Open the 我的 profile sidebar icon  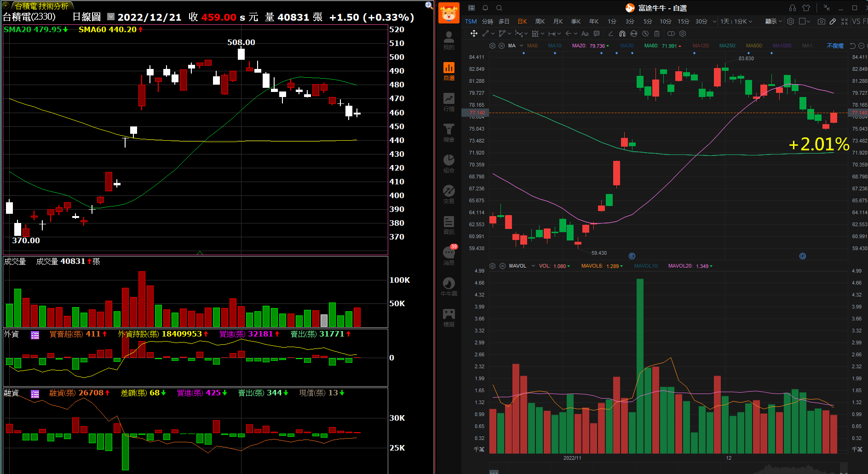(x=448, y=40)
